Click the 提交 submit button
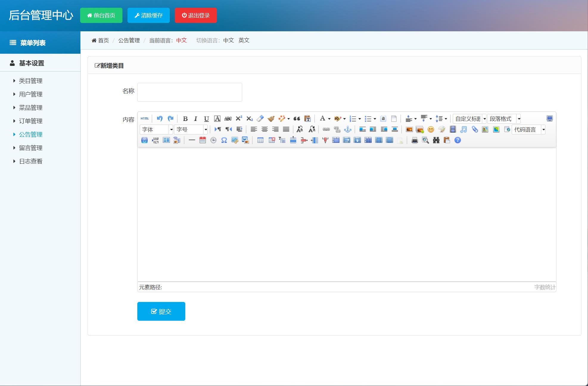This screenshot has width=588, height=386. point(161,311)
